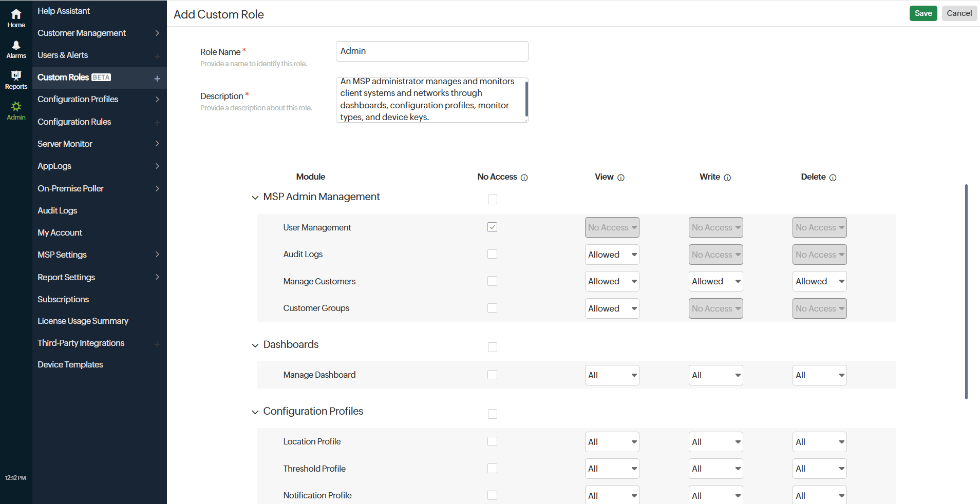Check No Access for Audit Logs row
This screenshot has width=980, height=504.
(492, 254)
